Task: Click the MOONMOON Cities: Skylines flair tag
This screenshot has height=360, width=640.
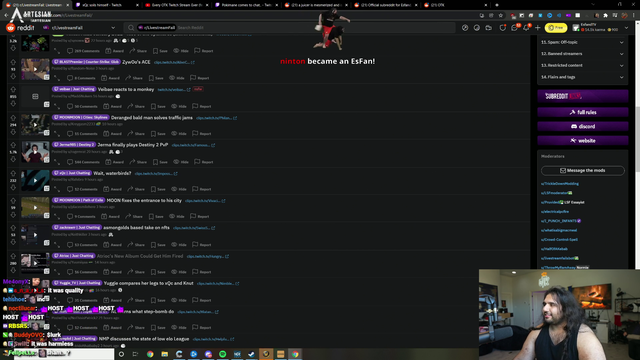Action: 80,118
